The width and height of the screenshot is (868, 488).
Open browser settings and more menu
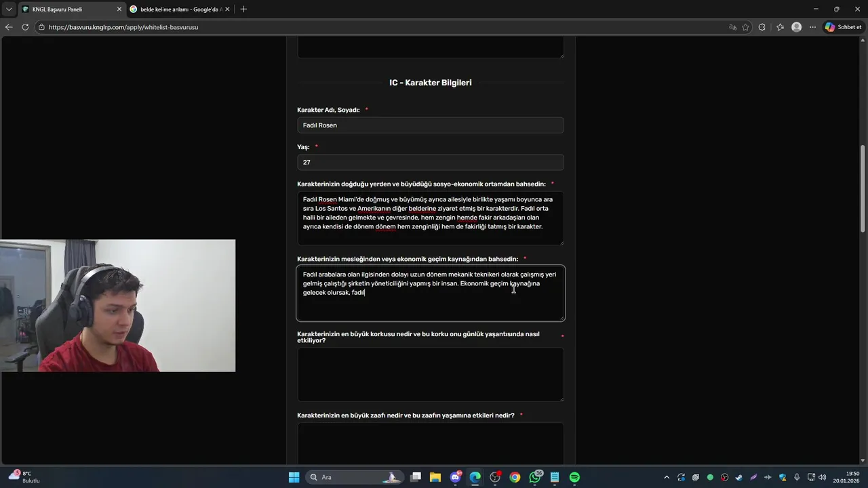[x=812, y=27]
